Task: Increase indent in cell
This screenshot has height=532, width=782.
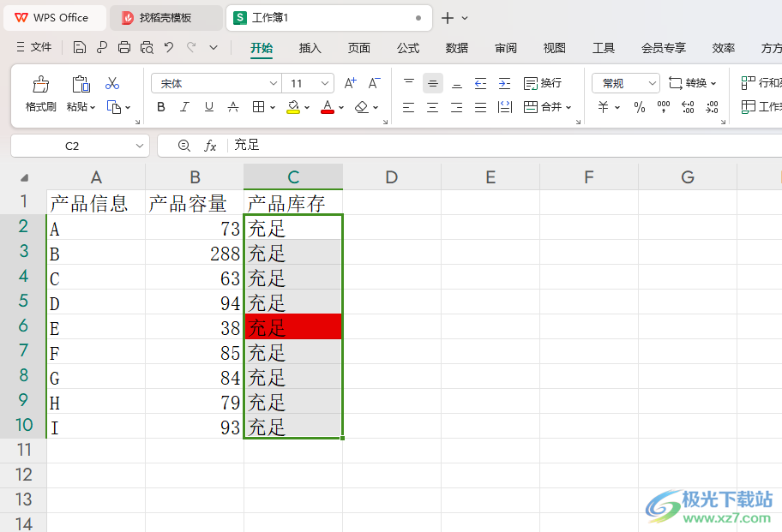Action: coord(504,83)
